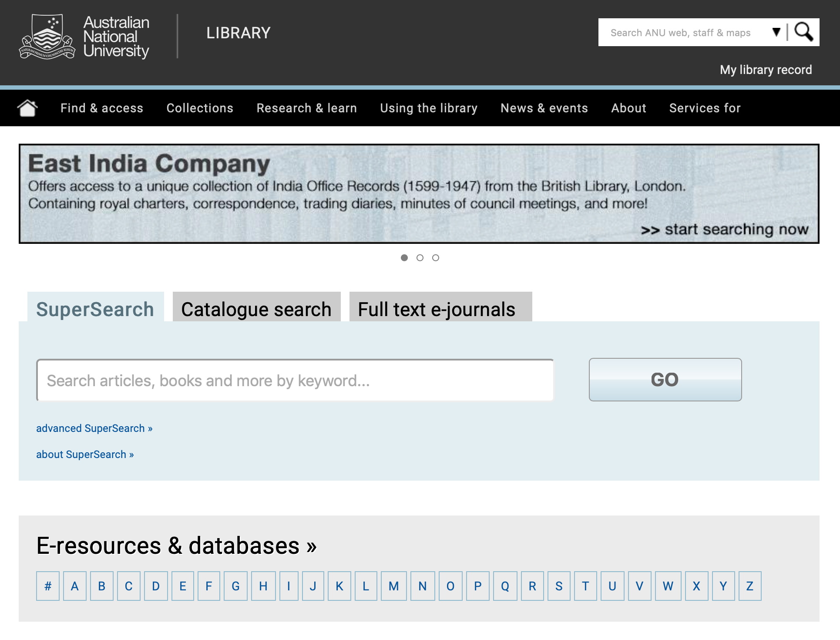The image size is (840, 640).
Task: Browse databases starting with R
Action: (532, 586)
